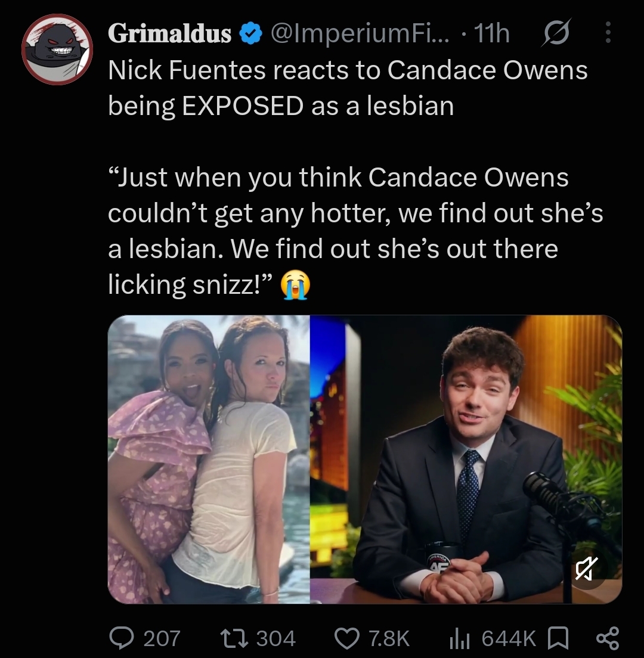Click the blue verified checkmark badge
This screenshot has width=644, height=658.
pos(250,33)
